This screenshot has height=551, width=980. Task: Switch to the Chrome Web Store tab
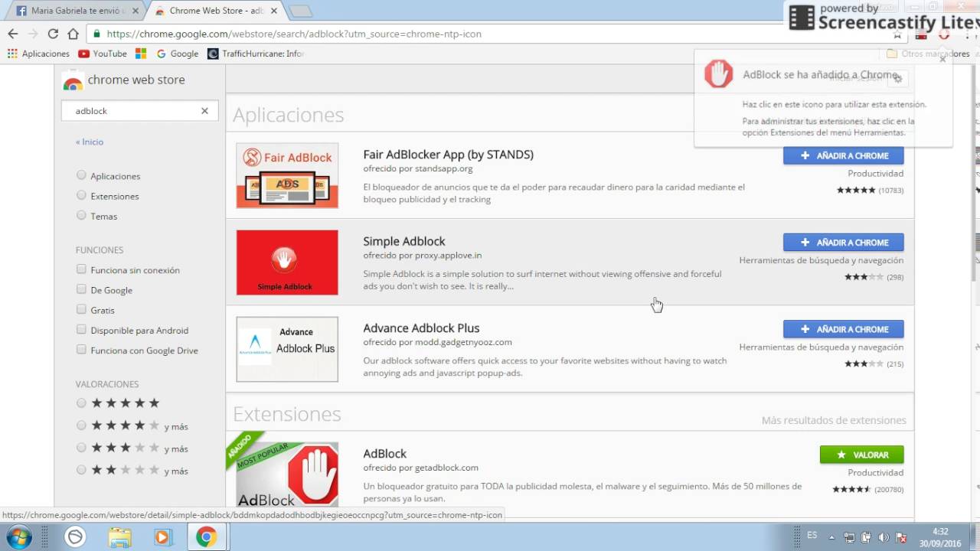pyautogui.click(x=217, y=11)
